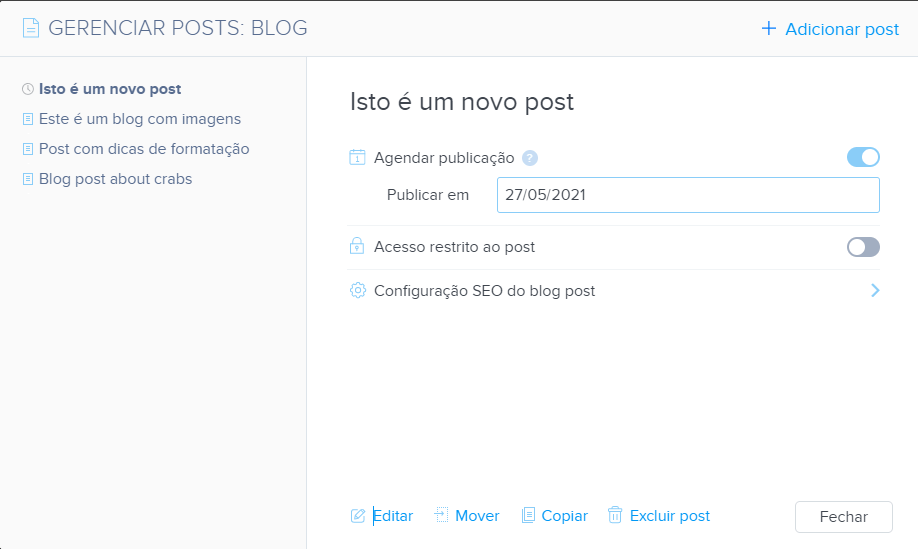Image resolution: width=918 pixels, height=549 pixels.
Task: Click the page icon beside Este é um blog com imagens
Action: 28,119
